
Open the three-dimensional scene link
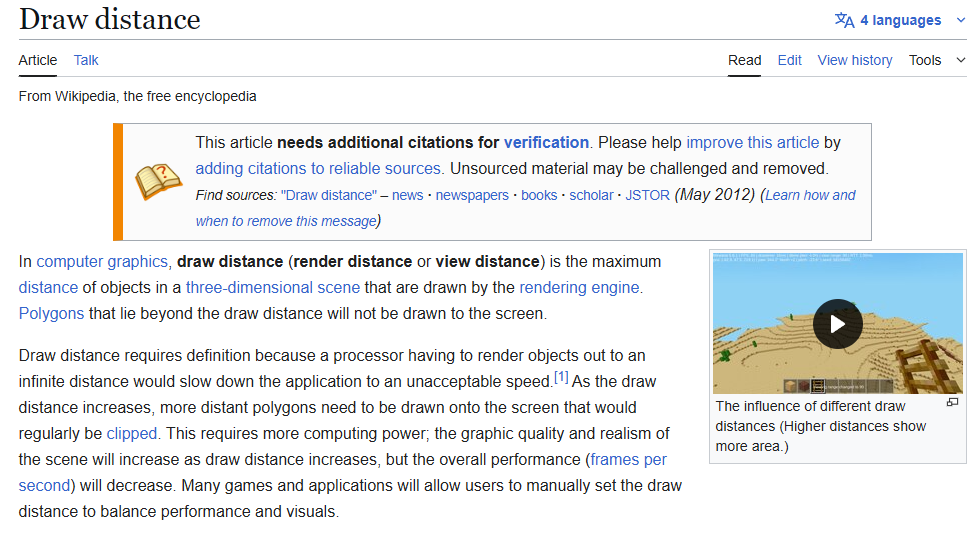(272, 287)
